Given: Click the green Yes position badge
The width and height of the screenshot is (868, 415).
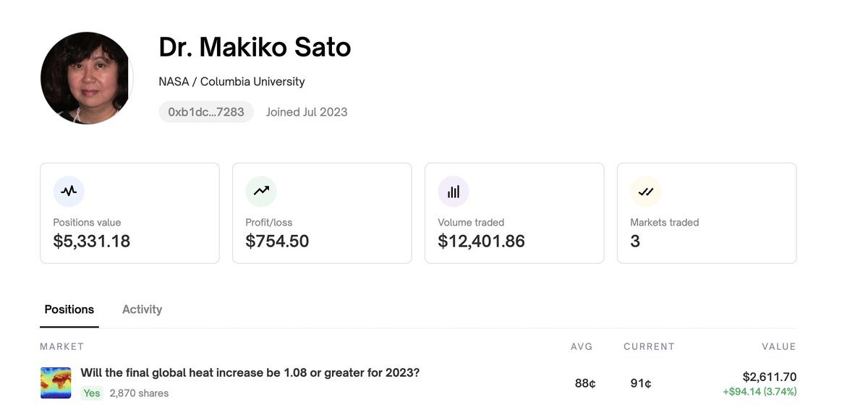Looking at the screenshot, I should click(x=92, y=393).
